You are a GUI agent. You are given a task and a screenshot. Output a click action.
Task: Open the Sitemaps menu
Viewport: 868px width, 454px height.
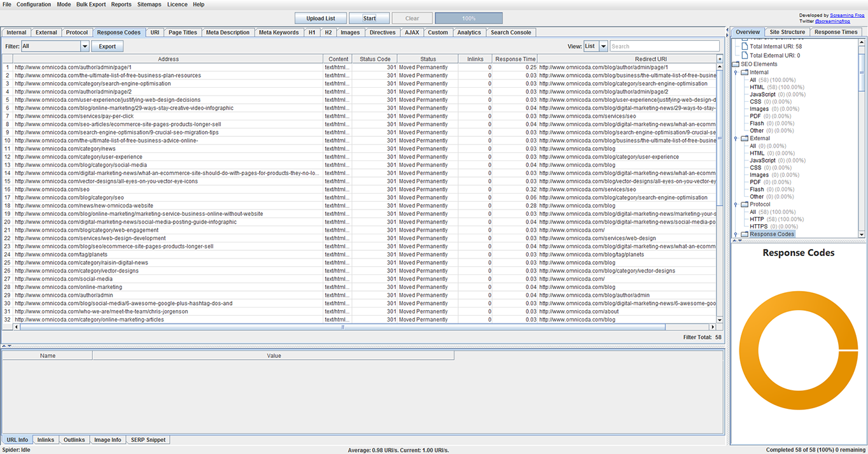click(x=150, y=4)
